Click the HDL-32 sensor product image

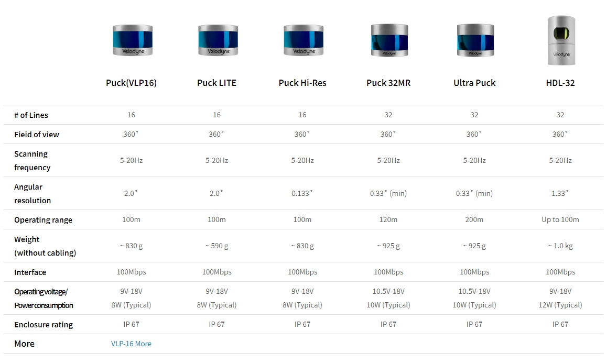click(x=561, y=40)
